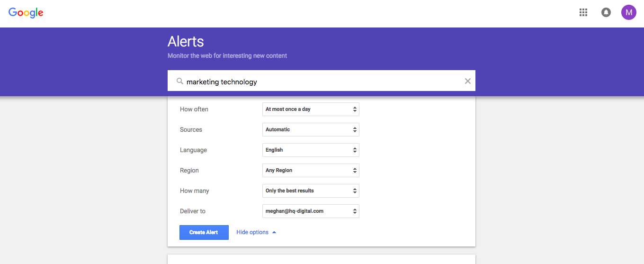The height and width of the screenshot is (264, 644).
Task: Click the How often label
Action: (x=194, y=109)
